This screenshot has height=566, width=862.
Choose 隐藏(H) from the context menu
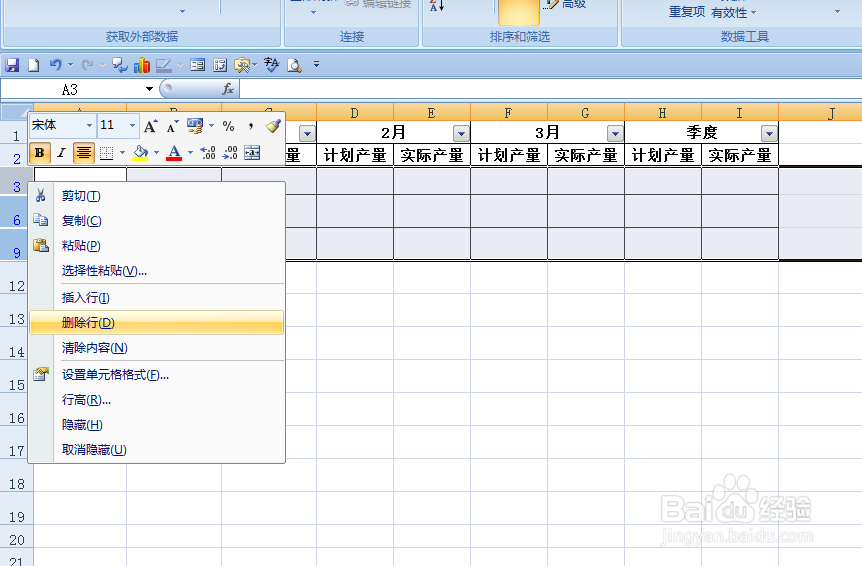(x=157, y=425)
